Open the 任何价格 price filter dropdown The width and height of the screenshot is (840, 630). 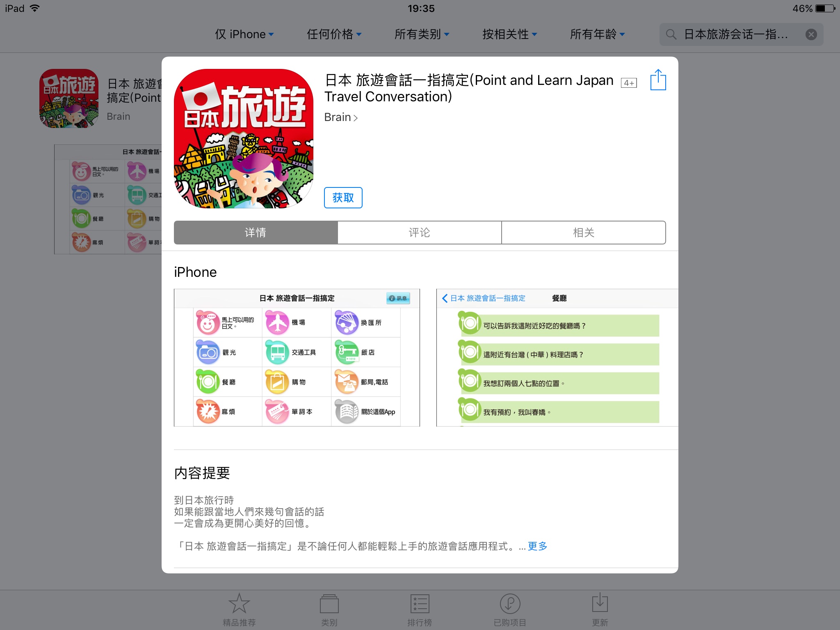pyautogui.click(x=334, y=34)
